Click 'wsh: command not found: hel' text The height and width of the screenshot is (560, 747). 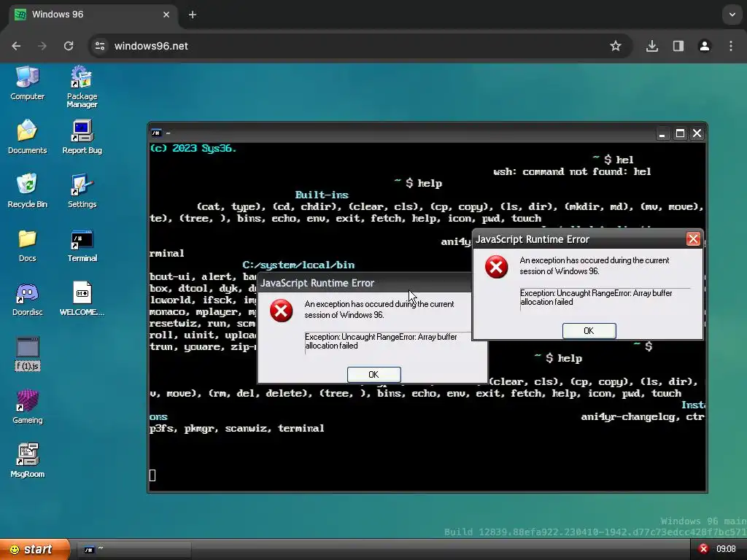click(x=572, y=171)
